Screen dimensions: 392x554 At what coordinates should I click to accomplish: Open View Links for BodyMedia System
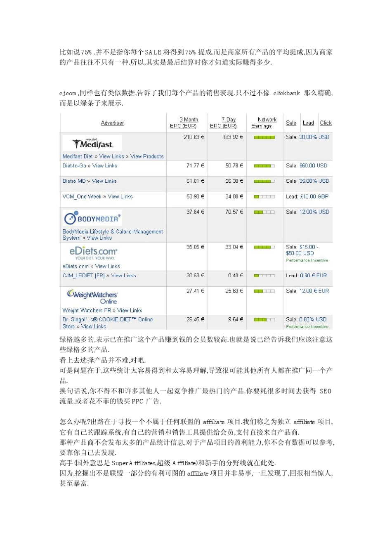pos(99,238)
